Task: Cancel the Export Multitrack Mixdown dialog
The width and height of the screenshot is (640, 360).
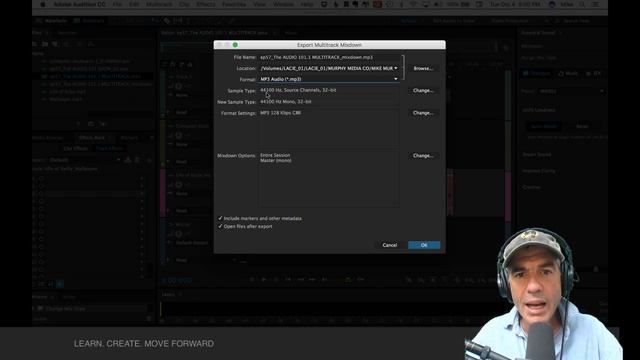Action: point(389,245)
